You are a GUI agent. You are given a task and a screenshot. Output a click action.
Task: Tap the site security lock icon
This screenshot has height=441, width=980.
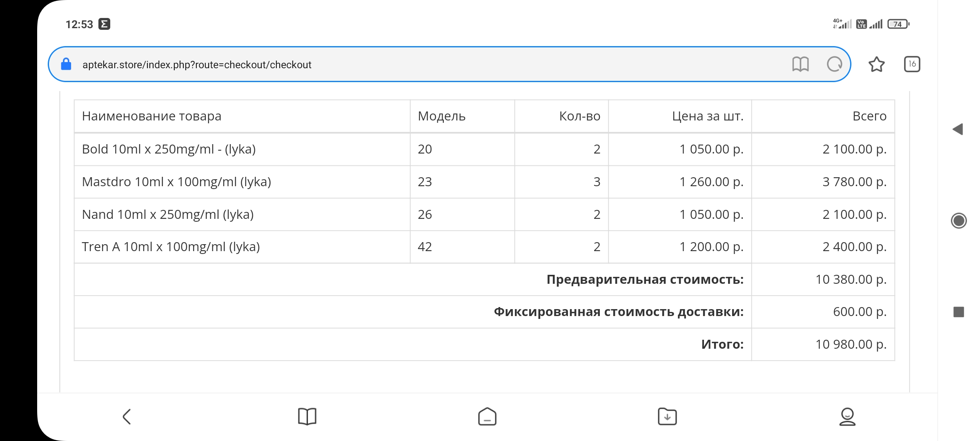[66, 65]
